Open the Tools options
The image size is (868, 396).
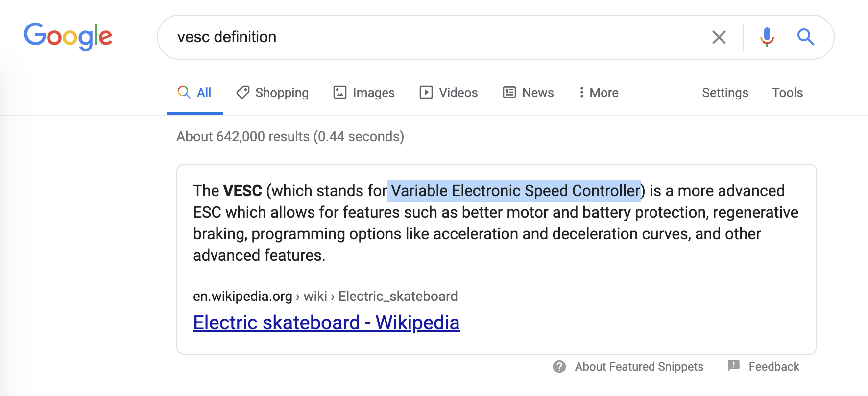788,93
